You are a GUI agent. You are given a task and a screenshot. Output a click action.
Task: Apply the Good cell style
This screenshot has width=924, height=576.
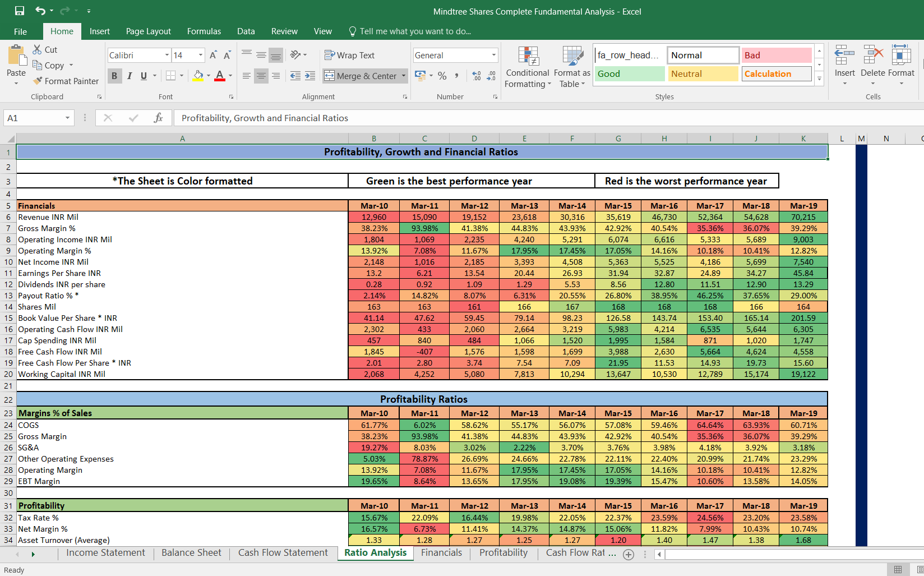pos(630,74)
